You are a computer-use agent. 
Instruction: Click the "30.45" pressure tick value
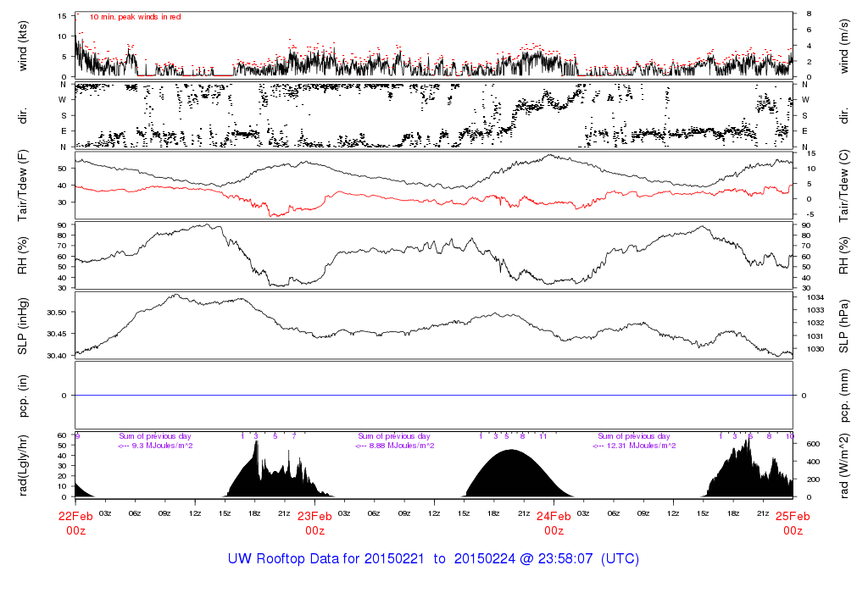57,334
